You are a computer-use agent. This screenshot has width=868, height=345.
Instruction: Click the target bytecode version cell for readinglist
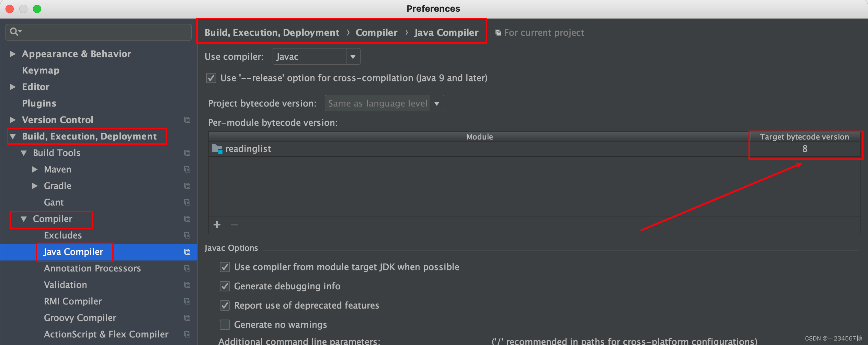click(x=804, y=149)
